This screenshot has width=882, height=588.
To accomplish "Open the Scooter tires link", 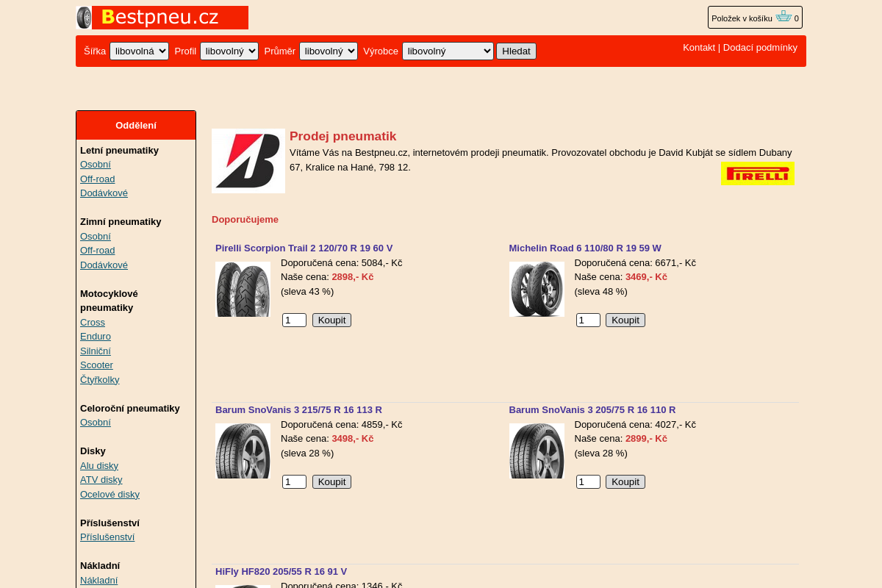I will [96, 365].
